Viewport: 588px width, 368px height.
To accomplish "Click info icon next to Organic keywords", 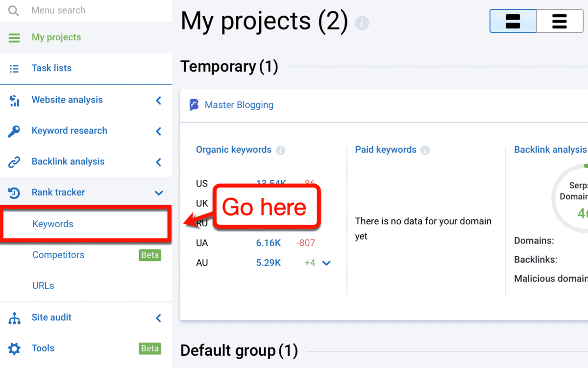I will pos(281,150).
